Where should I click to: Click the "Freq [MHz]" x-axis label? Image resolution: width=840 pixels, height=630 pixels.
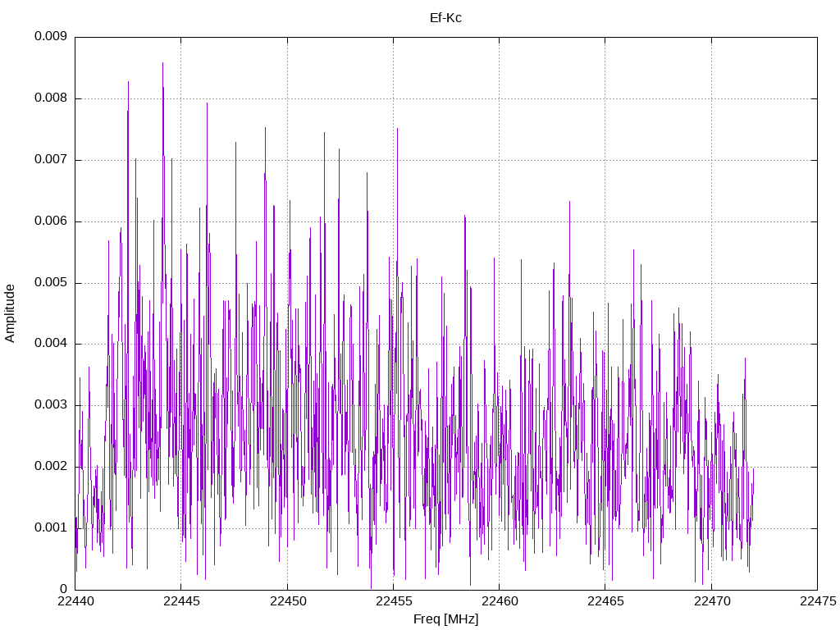point(445,619)
